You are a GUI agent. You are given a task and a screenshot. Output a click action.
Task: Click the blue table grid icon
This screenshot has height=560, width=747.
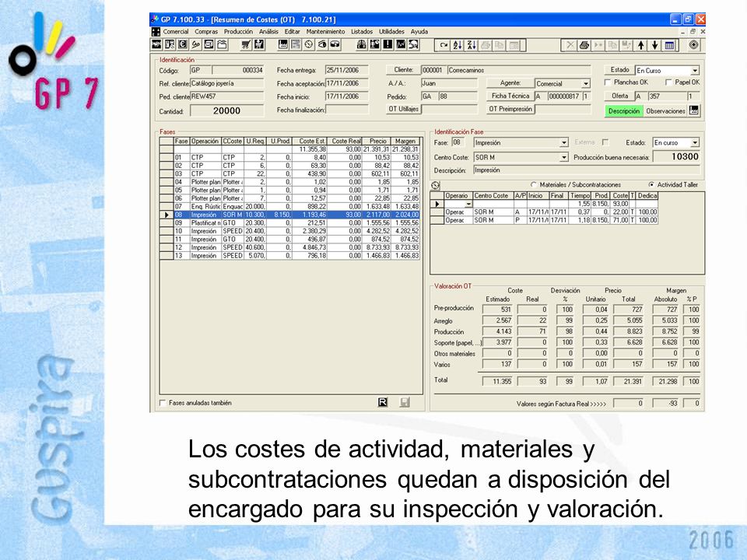pos(669,45)
